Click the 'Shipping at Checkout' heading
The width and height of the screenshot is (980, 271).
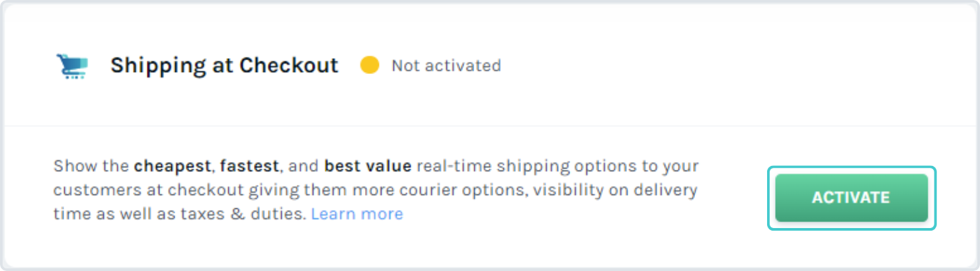[224, 65]
